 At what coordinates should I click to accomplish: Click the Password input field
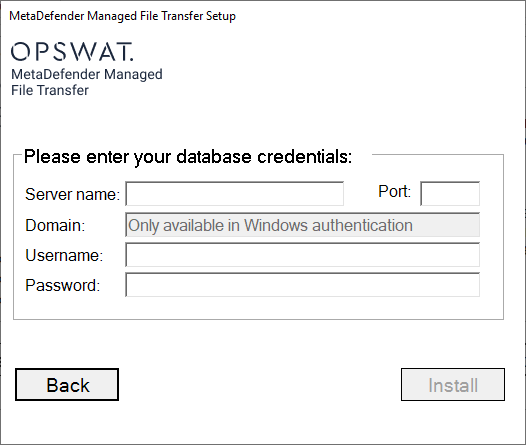coord(302,285)
